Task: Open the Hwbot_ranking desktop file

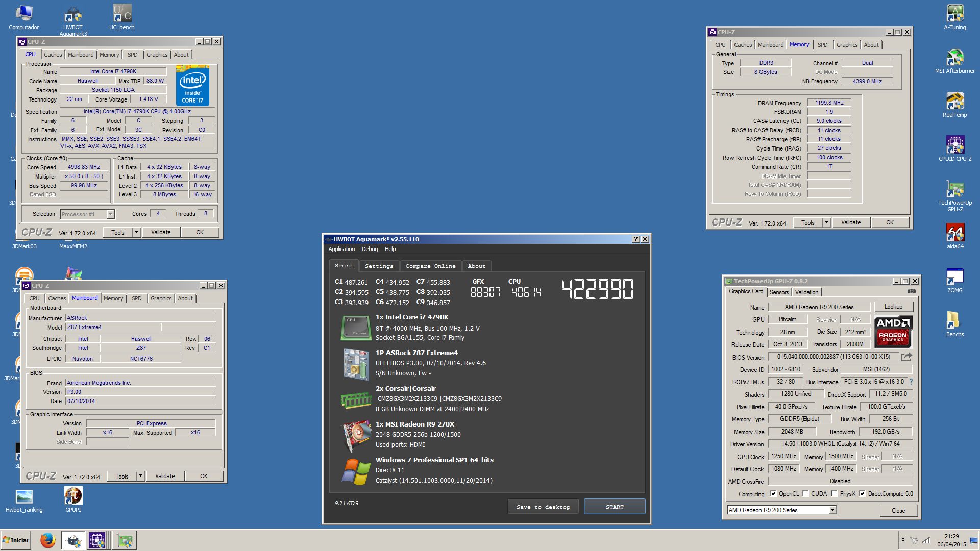Action: point(24,500)
